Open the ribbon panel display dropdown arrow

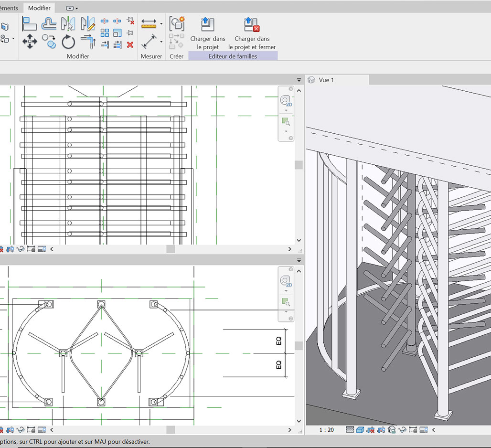pos(77,8)
